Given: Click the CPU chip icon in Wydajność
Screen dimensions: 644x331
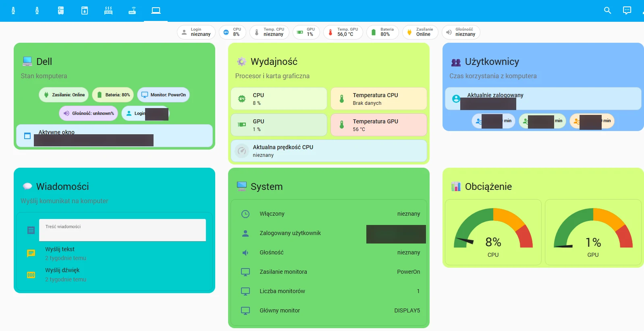Looking at the screenshot, I should pos(242,99).
